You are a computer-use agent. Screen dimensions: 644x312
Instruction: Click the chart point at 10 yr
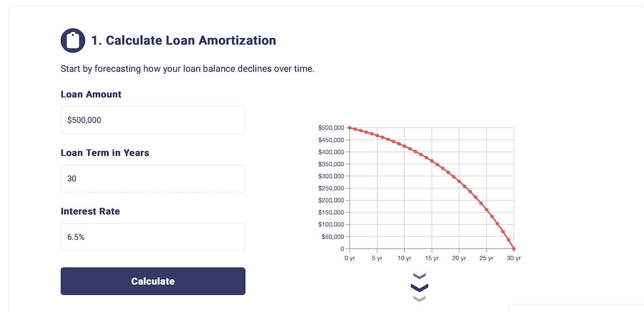404,146
